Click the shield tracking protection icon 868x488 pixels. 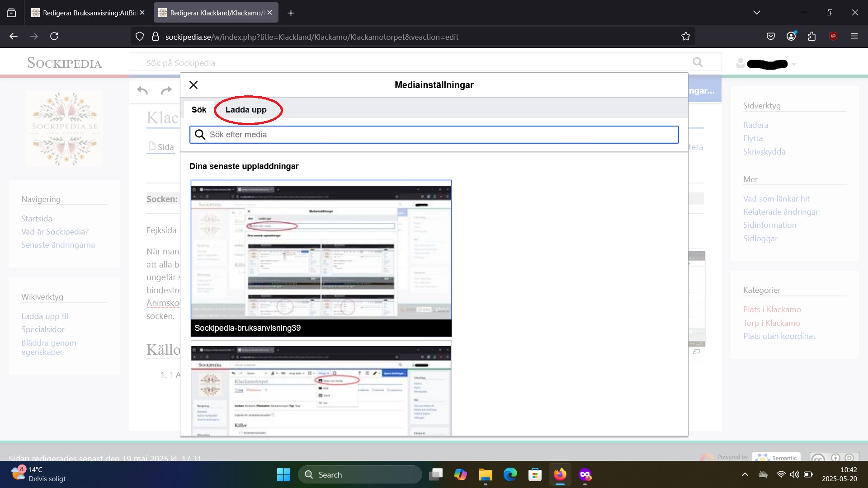(140, 37)
